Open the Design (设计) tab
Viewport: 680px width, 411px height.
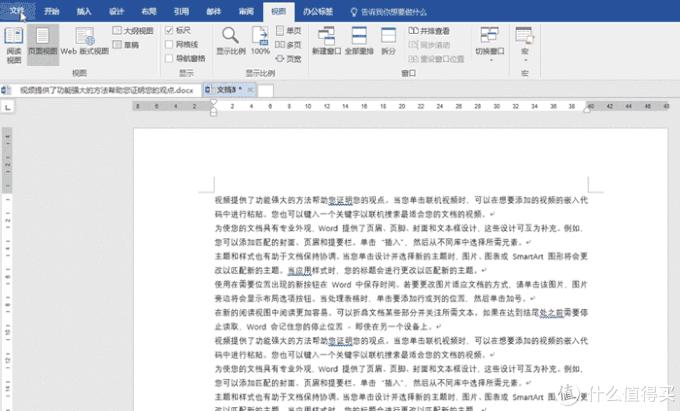pos(117,11)
